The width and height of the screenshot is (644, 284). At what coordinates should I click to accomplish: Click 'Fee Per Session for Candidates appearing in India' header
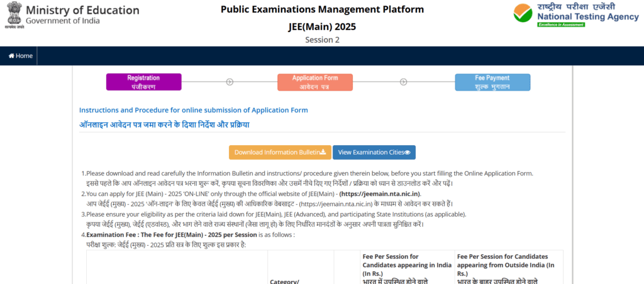[x=407, y=265]
